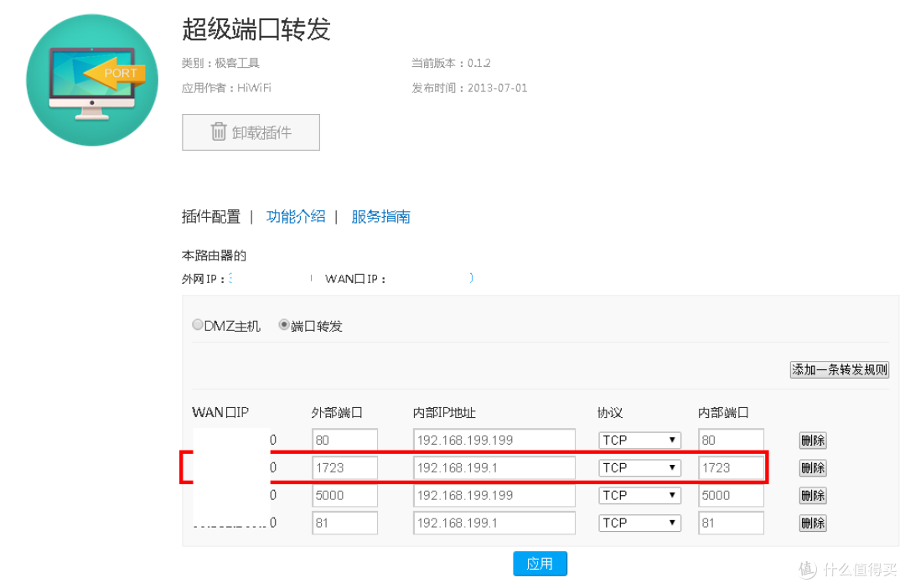905x588 pixels.
Task: Click the 协议 column header
Action: click(x=610, y=413)
